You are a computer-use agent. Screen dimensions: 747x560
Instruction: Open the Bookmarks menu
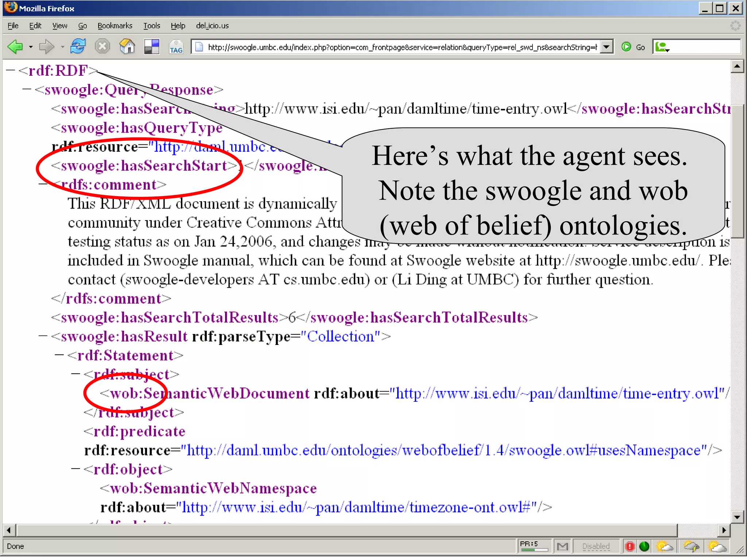coord(115,26)
